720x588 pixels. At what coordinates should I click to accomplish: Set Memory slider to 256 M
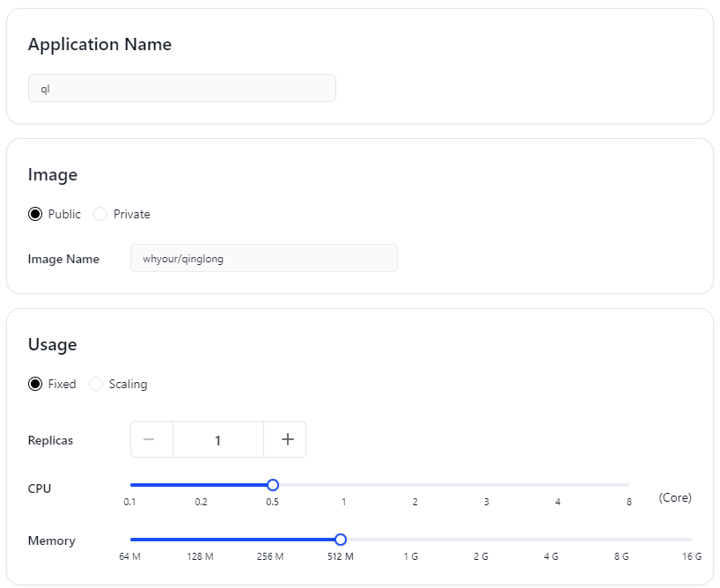pos(270,540)
